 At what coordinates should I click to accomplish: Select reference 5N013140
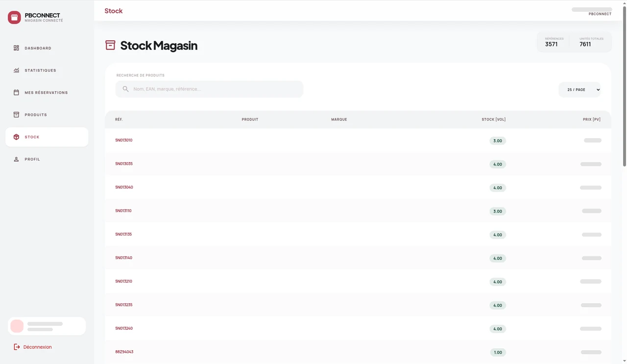click(x=124, y=258)
